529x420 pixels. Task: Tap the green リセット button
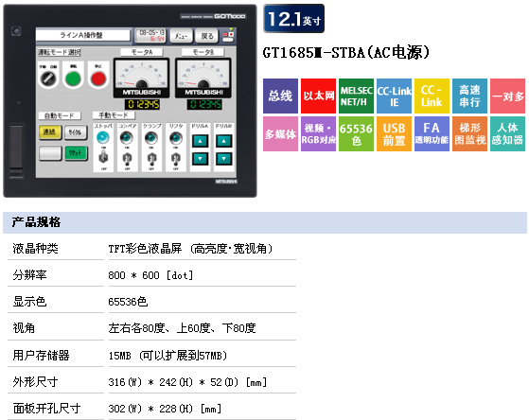pos(76,153)
